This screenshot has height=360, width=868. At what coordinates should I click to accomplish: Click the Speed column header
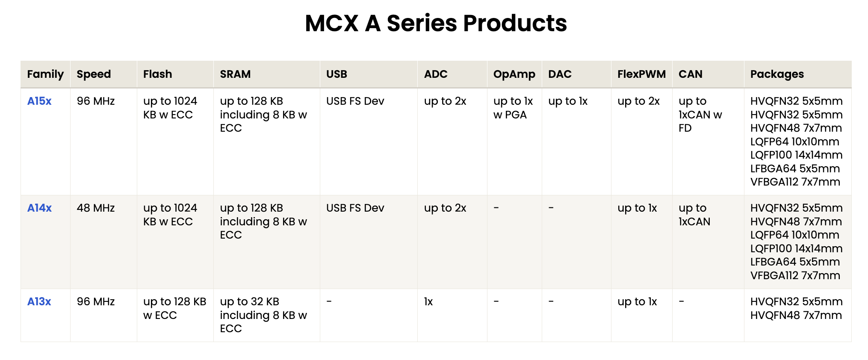[103, 74]
